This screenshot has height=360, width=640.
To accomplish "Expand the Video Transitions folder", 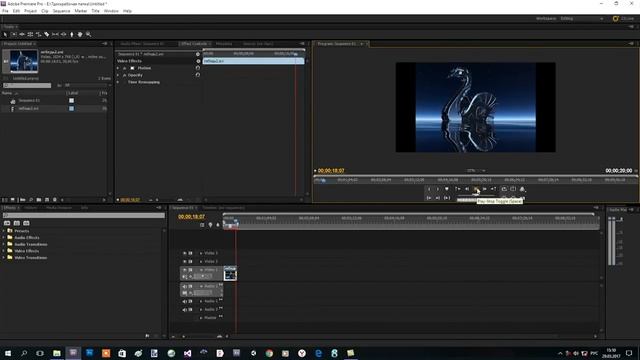I will [4, 258].
